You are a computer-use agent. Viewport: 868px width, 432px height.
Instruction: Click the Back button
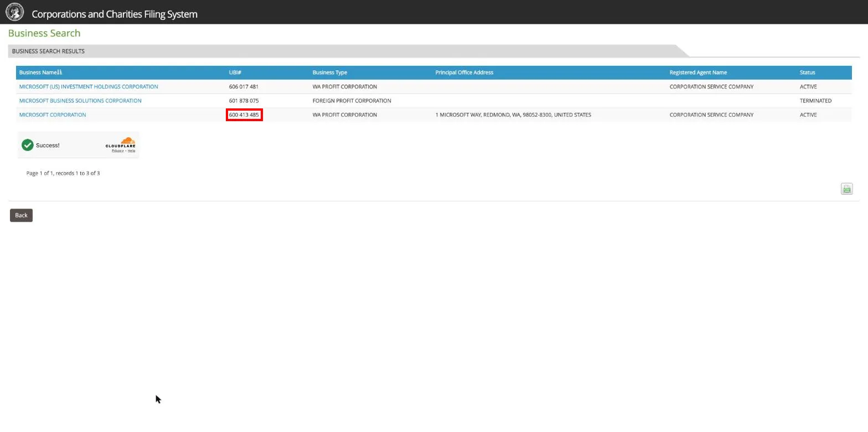pyautogui.click(x=21, y=215)
